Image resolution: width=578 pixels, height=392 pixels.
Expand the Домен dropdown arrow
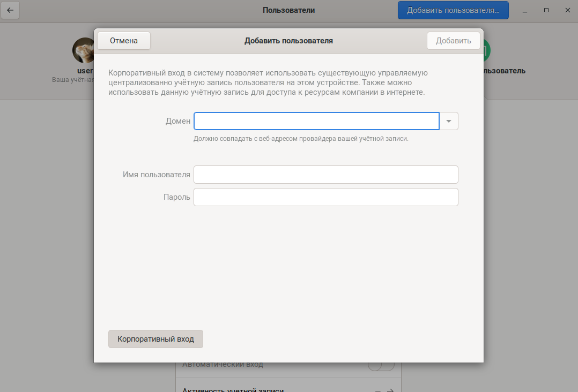tap(449, 121)
